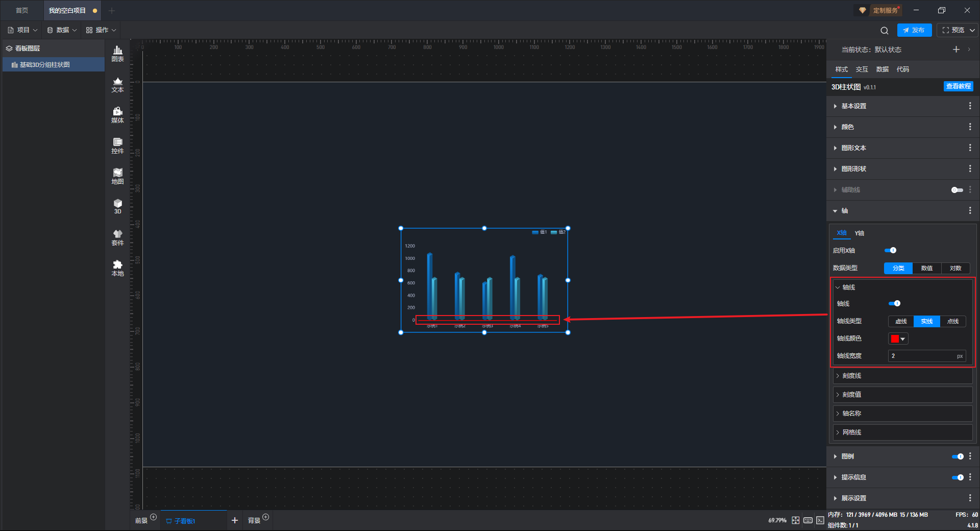
Task: Switch to the 交互 tab
Action: coord(862,69)
